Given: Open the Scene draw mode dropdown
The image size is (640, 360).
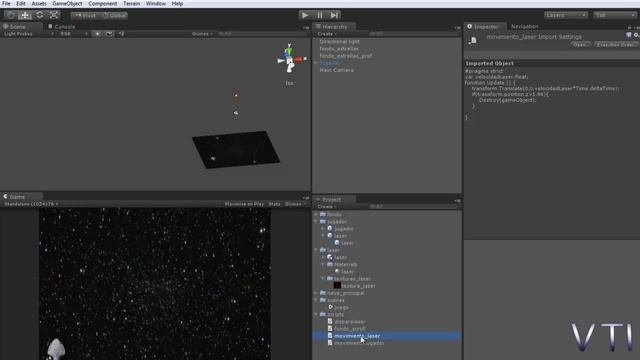Looking at the screenshot, I should [x=28, y=34].
